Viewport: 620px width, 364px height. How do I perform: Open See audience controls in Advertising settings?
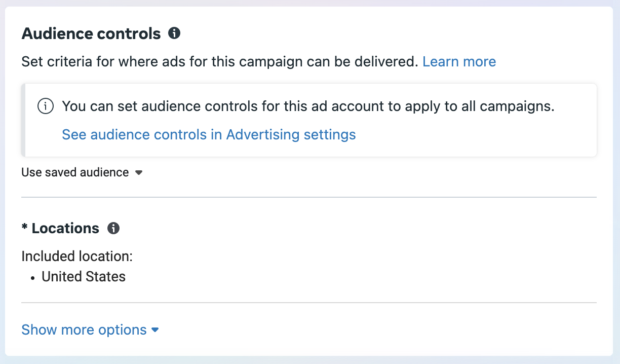[209, 135]
